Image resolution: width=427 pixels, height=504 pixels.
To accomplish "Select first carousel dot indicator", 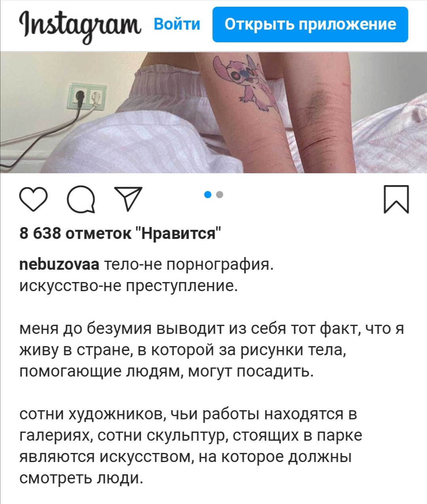I will pyautogui.click(x=208, y=194).
